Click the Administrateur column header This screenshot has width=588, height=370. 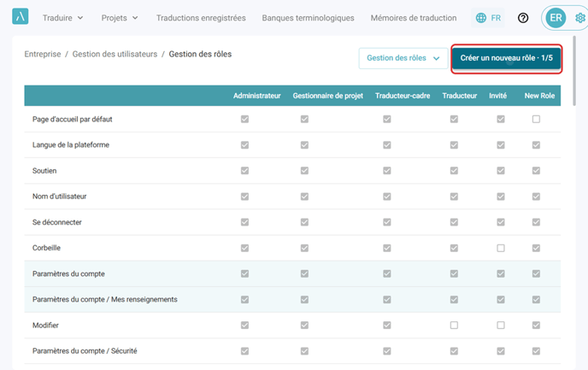(x=257, y=96)
